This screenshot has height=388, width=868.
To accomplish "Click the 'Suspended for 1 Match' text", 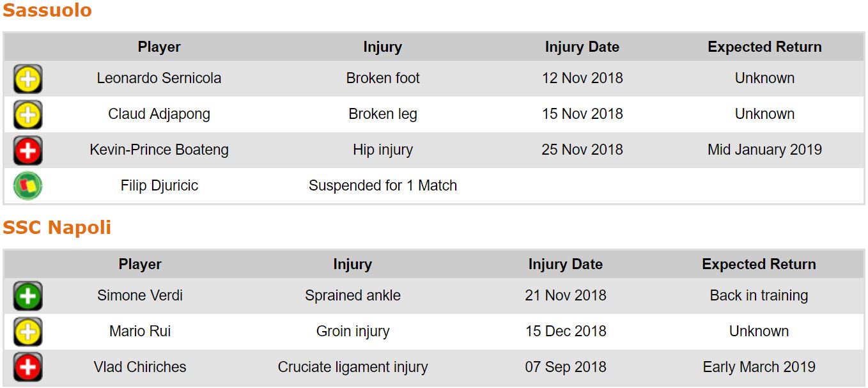I will (382, 186).
